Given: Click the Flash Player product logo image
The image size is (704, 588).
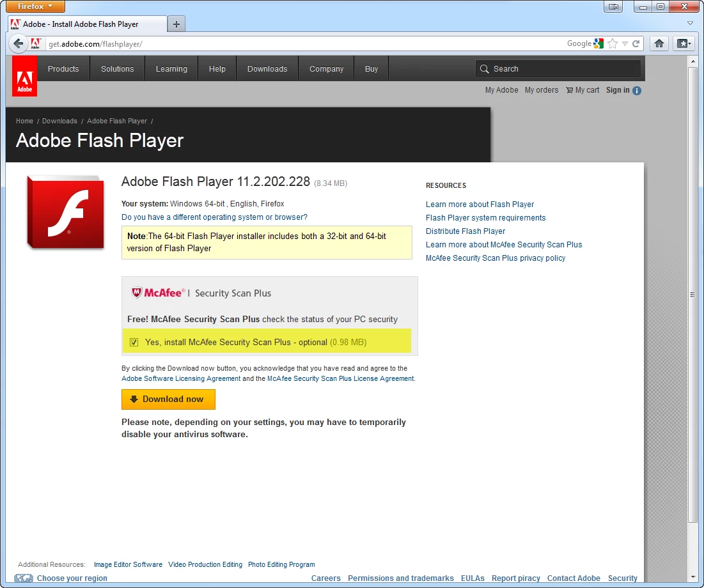Looking at the screenshot, I should (66, 212).
